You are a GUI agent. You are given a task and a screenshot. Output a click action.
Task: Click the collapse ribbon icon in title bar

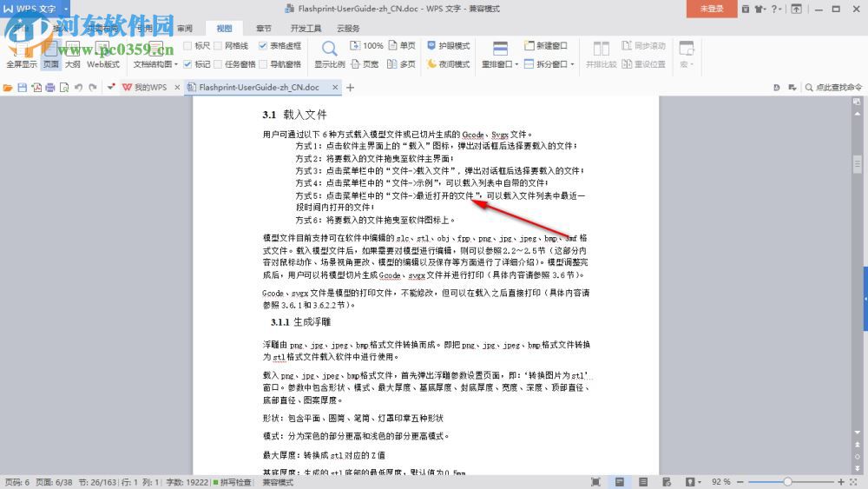click(x=796, y=9)
